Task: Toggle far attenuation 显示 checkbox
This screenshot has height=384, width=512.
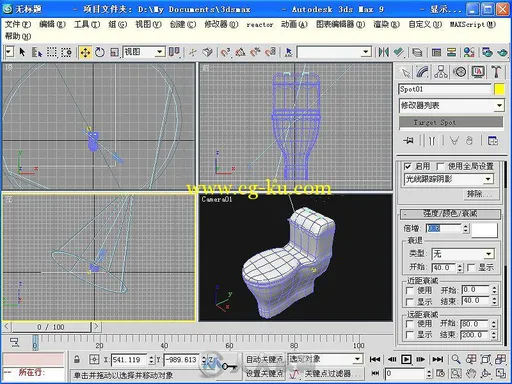Action: 410,335
